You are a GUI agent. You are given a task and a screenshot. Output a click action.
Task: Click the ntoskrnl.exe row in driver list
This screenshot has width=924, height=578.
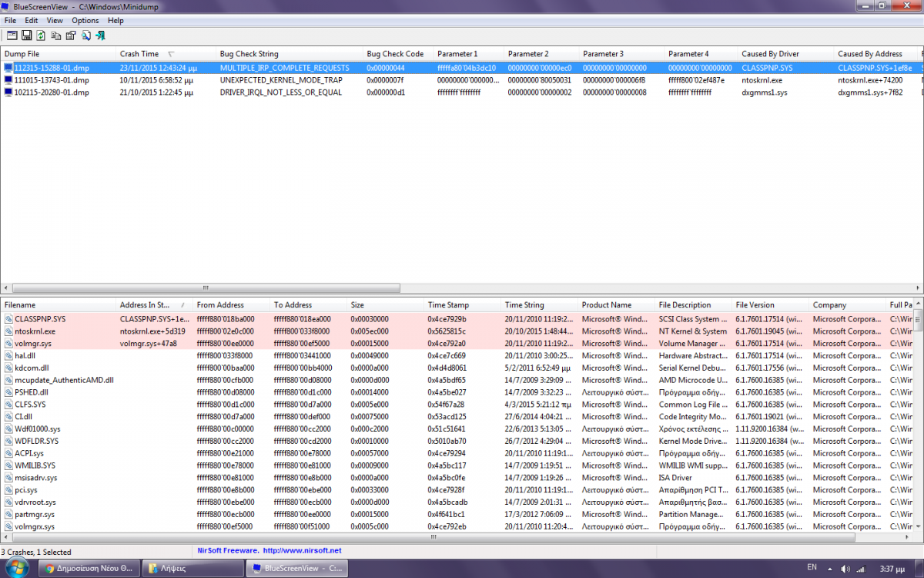coord(35,331)
